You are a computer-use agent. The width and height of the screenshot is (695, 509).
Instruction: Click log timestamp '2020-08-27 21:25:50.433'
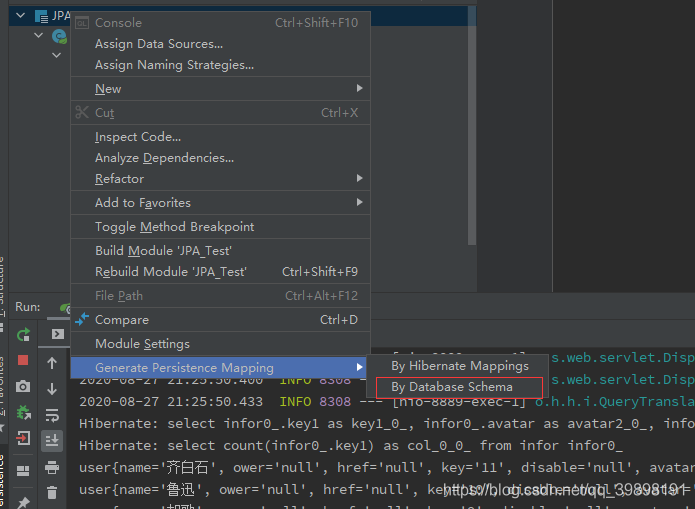coord(171,402)
